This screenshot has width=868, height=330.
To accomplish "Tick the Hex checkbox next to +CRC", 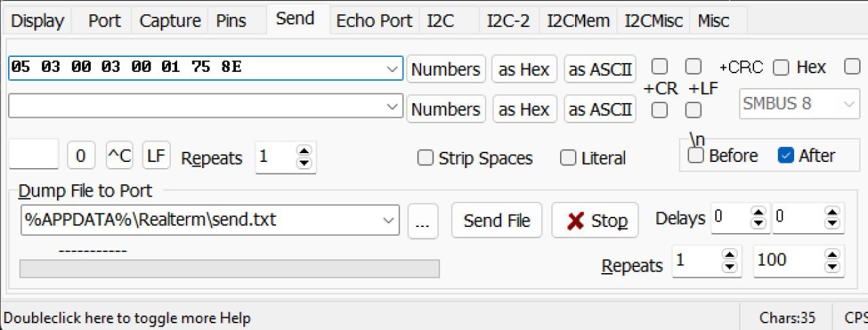I will click(x=781, y=67).
